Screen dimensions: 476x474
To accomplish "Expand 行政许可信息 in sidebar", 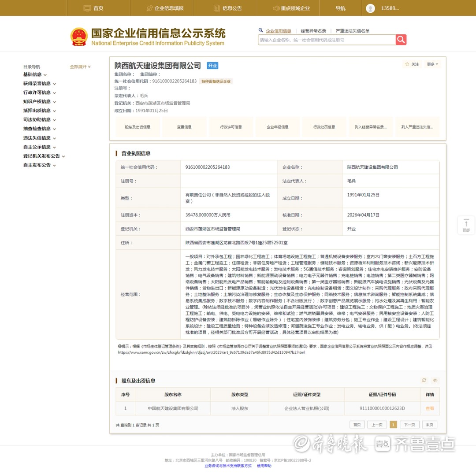I will pyautogui.click(x=40, y=93).
